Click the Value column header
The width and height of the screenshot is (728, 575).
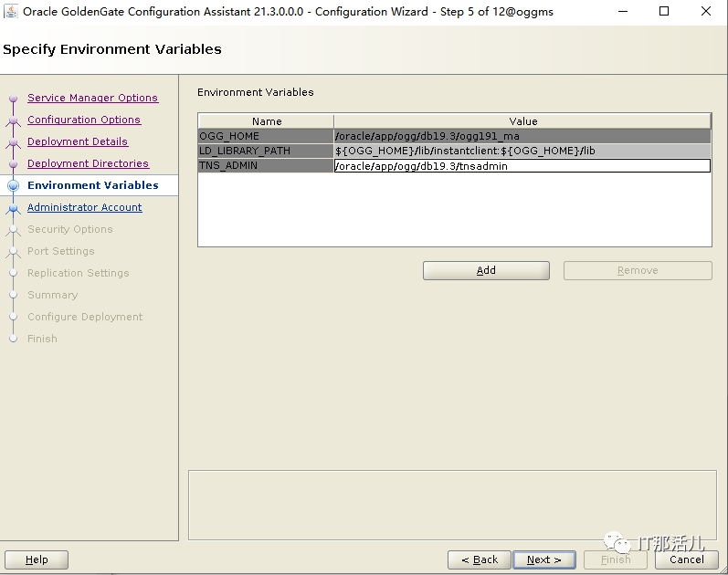522,121
